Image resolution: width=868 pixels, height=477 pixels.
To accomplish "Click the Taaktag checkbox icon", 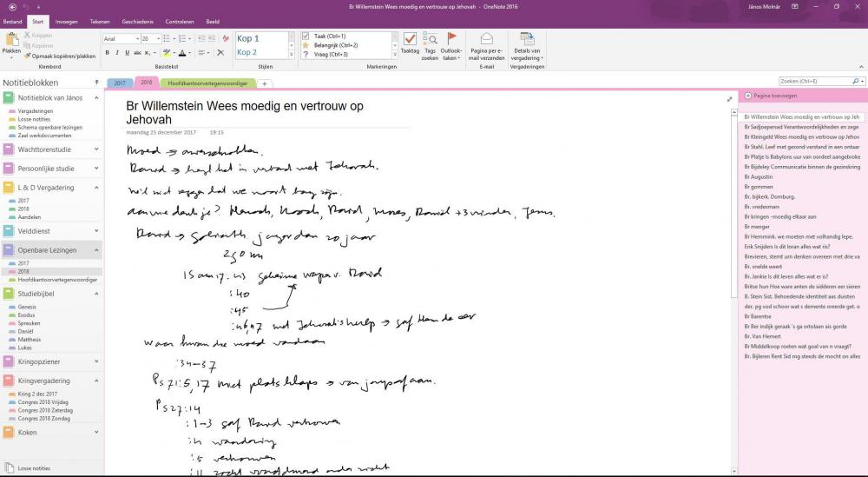I will coord(410,43).
